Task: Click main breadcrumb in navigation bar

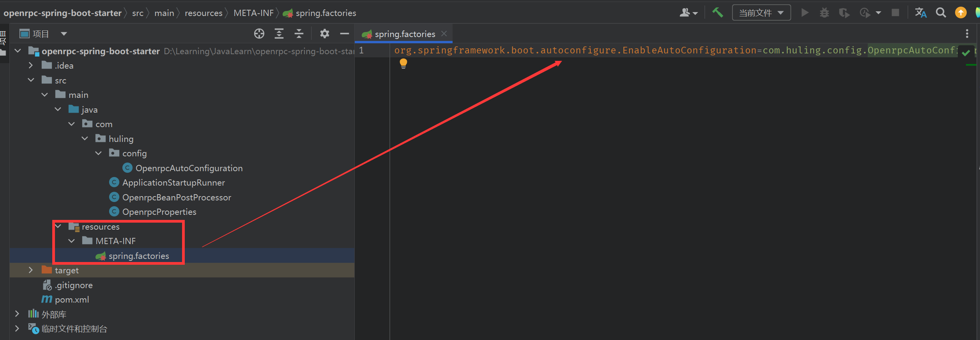Action: click(x=164, y=13)
